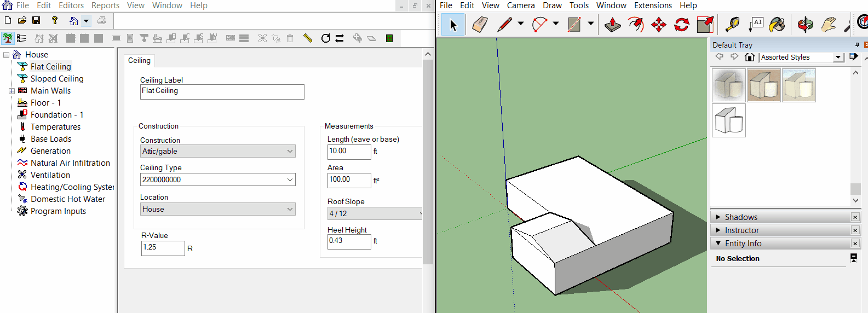Image resolution: width=868 pixels, height=313 pixels.
Task: Click the Tape Measure tool
Action: point(732,25)
